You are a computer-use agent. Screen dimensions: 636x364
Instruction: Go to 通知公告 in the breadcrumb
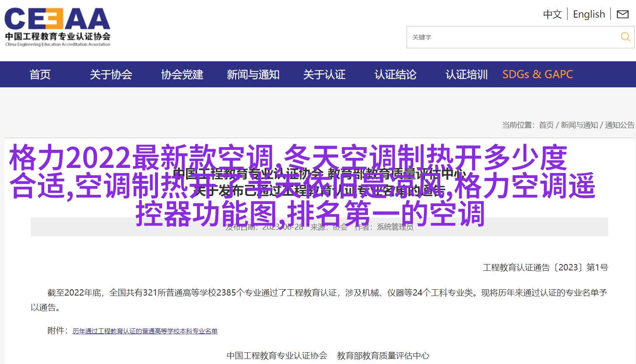pos(620,125)
